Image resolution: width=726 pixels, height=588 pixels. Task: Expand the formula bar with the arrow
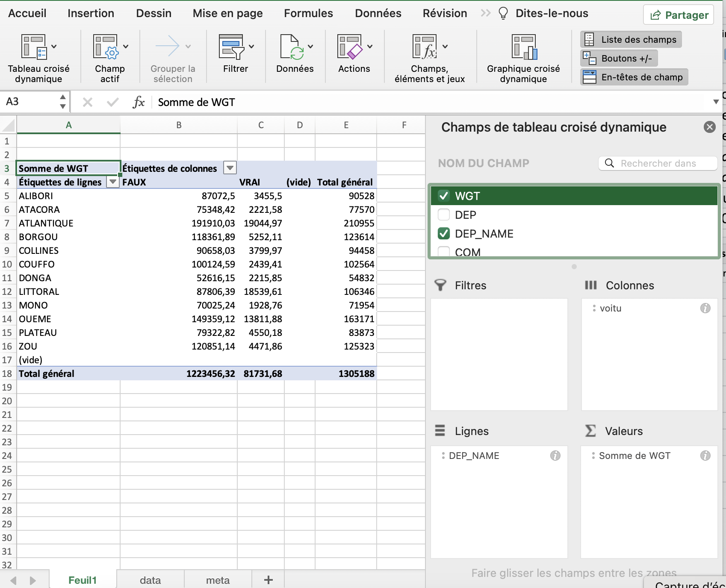tap(716, 102)
